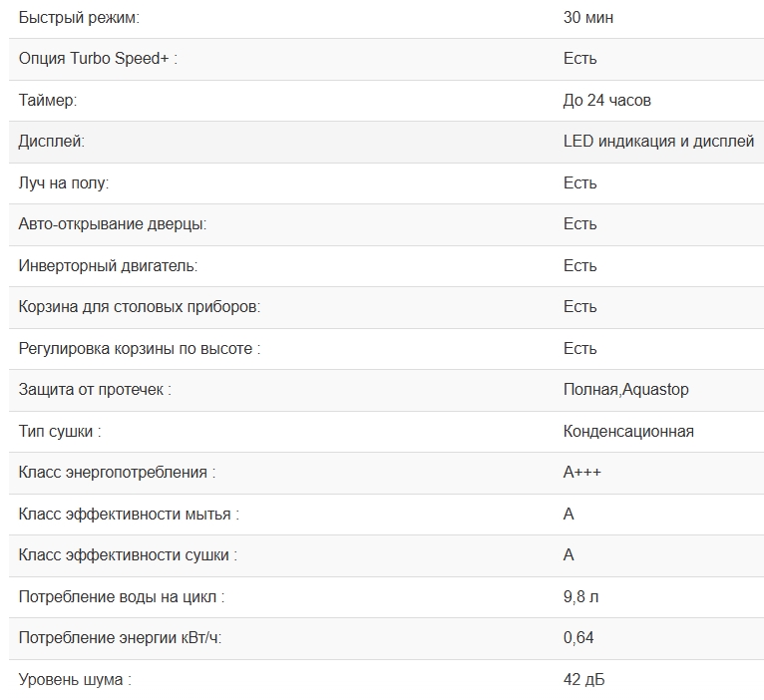Viewport: 764px width, 700px height.
Task: Click the "До 24 часов" timer value
Action: pos(606,101)
